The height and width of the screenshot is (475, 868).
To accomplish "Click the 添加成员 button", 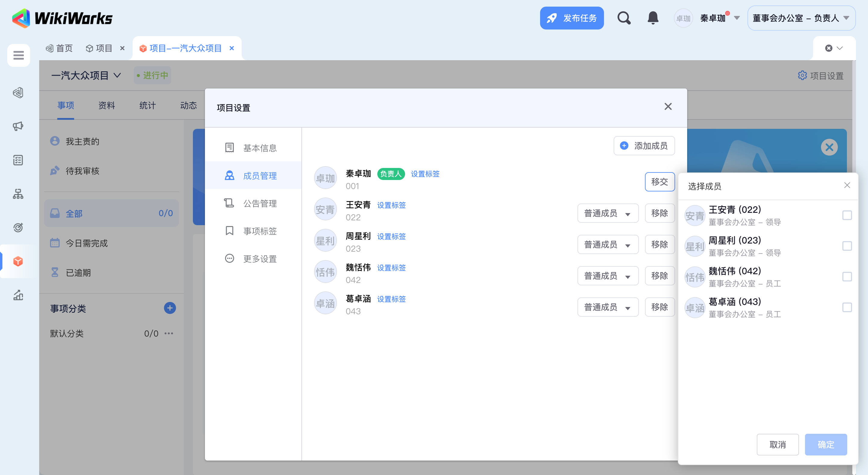I will (644, 146).
